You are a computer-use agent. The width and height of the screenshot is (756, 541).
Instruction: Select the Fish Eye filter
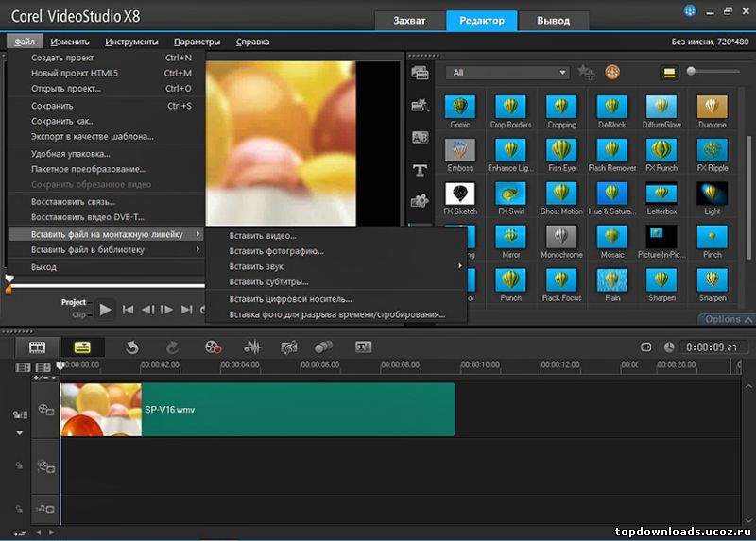coord(561,149)
